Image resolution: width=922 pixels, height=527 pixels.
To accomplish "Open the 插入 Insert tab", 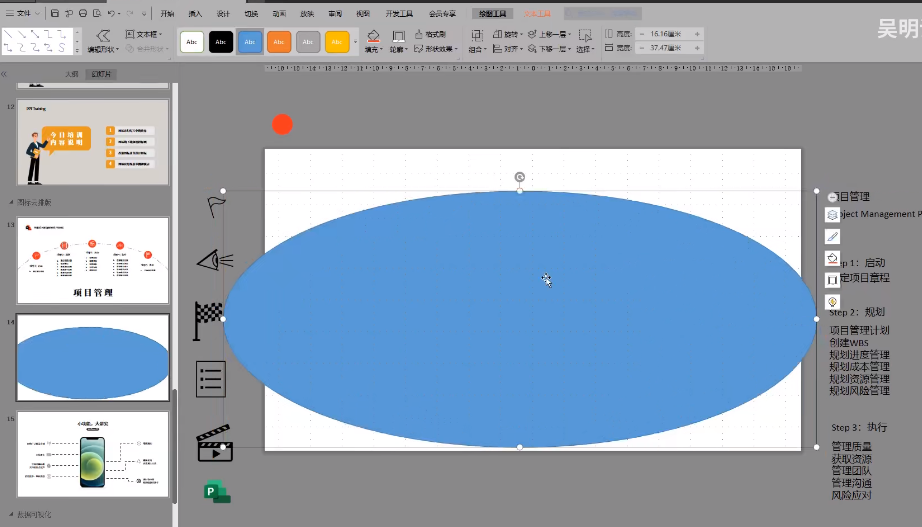I will click(195, 14).
